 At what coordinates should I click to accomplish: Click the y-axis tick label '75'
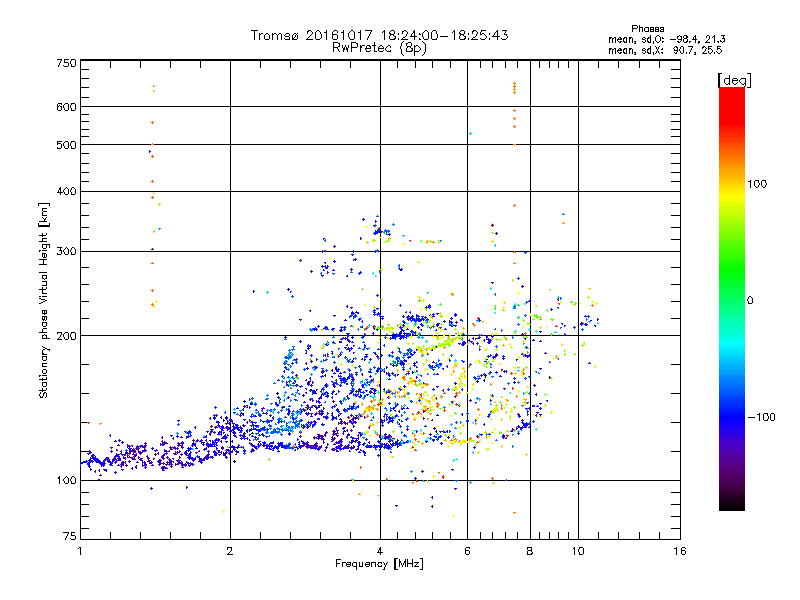coord(70,536)
